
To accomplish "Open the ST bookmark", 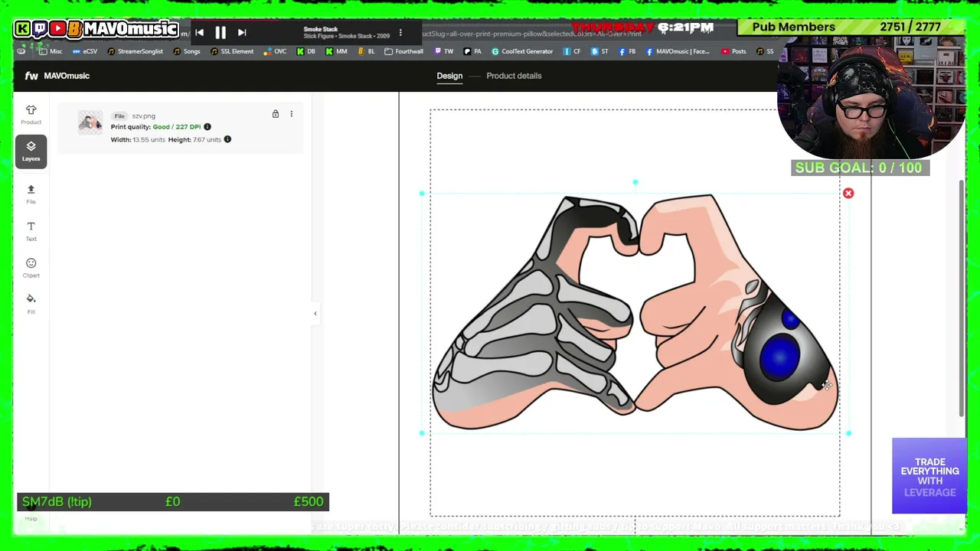I will click(x=599, y=51).
